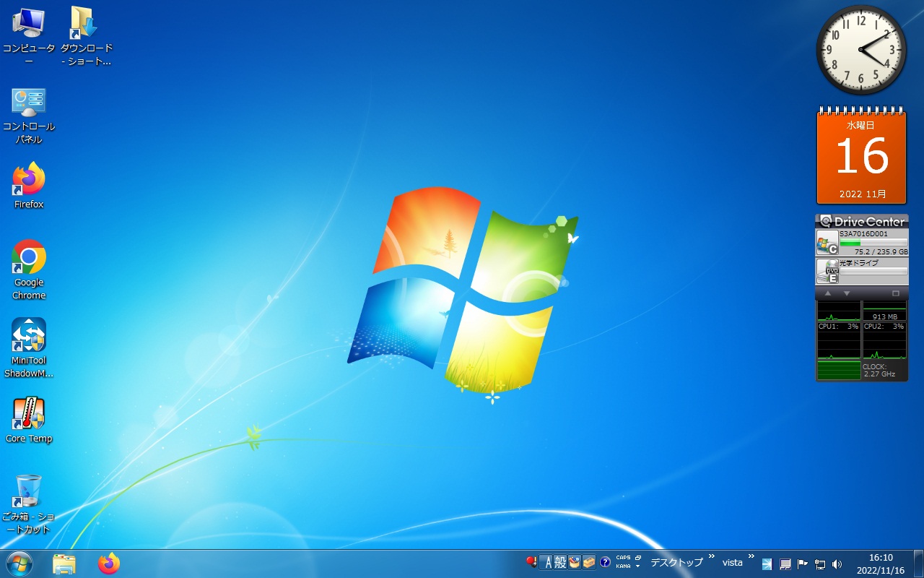This screenshot has height=578, width=924.
Task: Open the network connection tray icon
Action: [x=820, y=564]
